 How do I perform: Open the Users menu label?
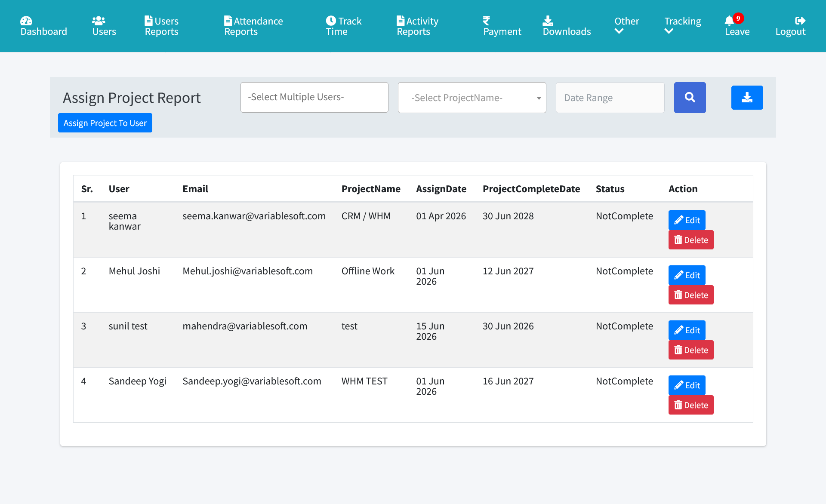(104, 32)
